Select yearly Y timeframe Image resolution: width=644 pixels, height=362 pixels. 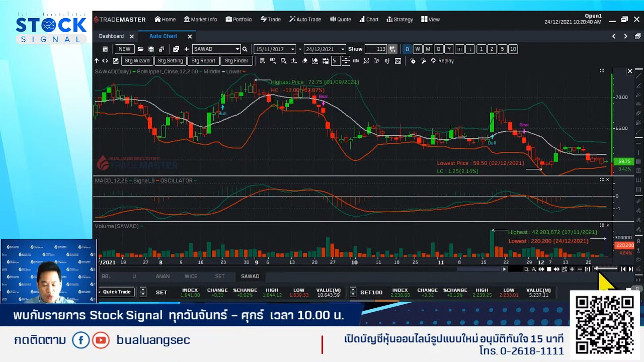point(449,49)
